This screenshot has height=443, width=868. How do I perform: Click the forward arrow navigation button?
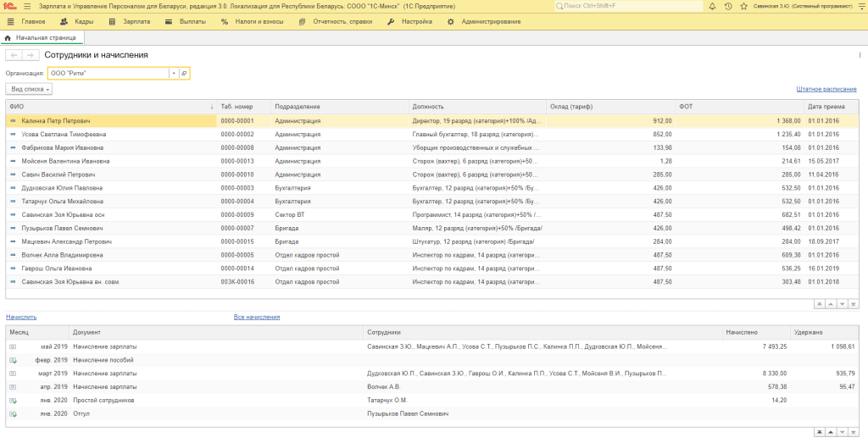point(31,55)
